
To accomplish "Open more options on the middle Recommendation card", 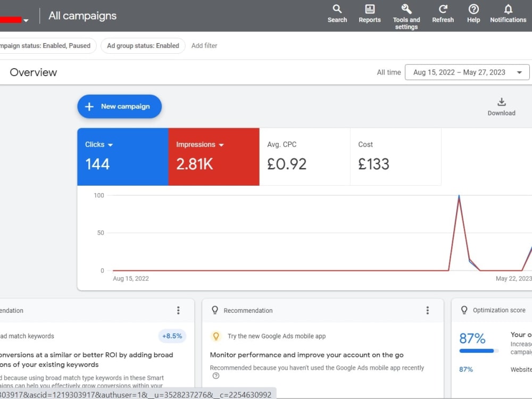I will click(x=428, y=310).
